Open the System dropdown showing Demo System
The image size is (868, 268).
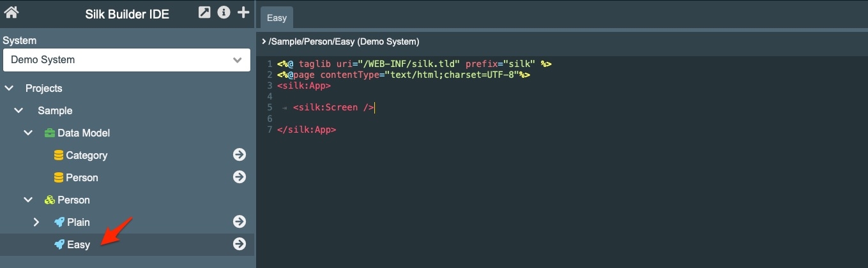click(x=126, y=60)
